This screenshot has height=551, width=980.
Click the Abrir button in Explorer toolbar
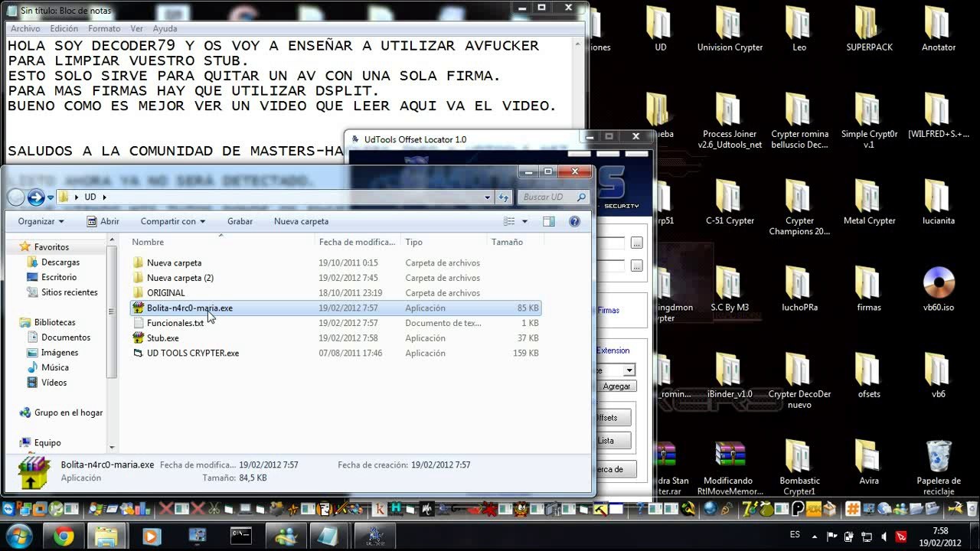click(103, 221)
